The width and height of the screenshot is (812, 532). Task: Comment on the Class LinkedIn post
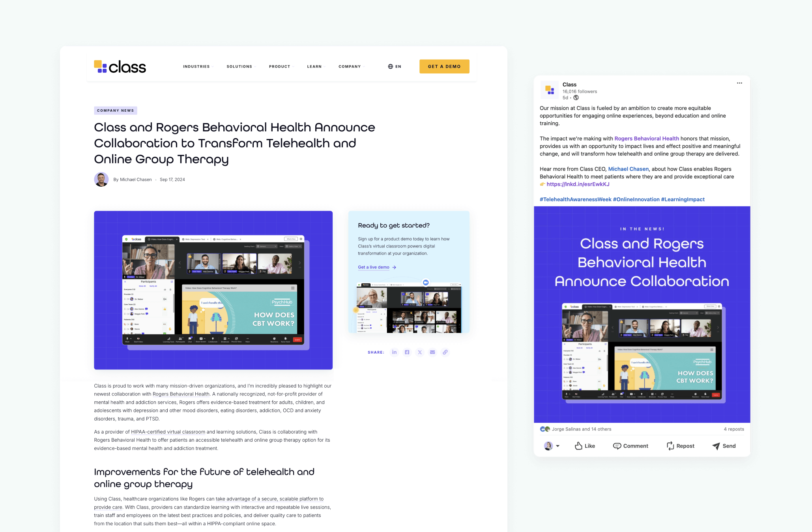(x=631, y=446)
